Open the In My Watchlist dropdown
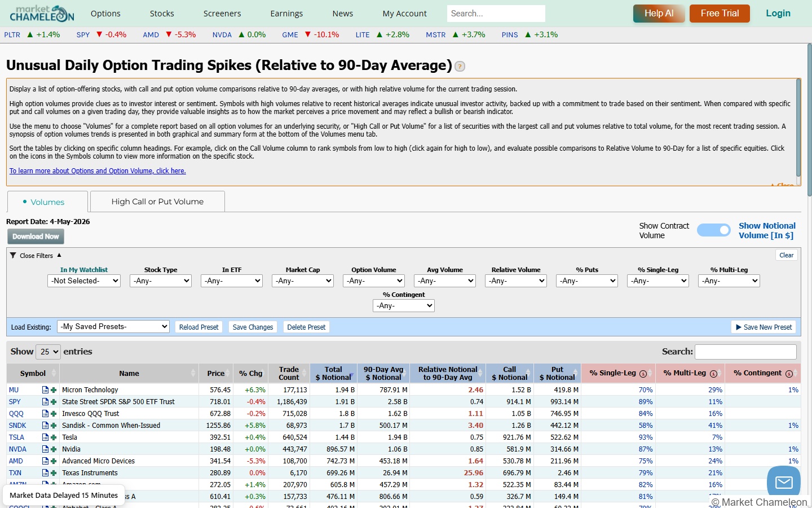The image size is (812, 508). point(84,281)
